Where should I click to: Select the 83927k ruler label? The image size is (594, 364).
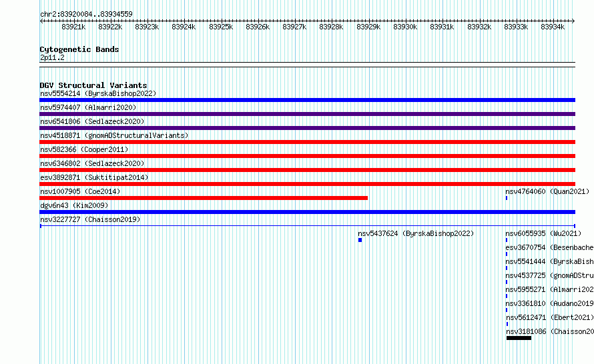click(294, 27)
